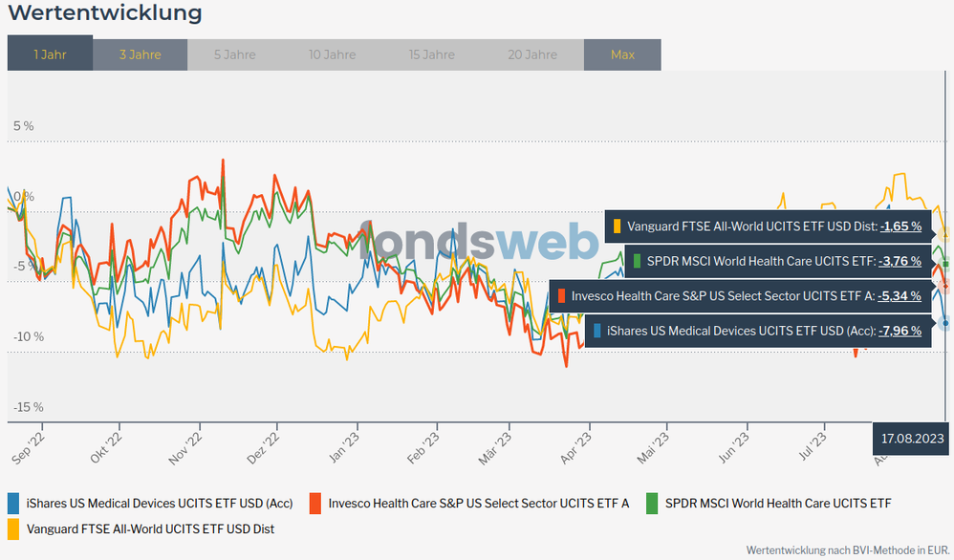Click the Invesco -5,34 % tooltip value
The height and width of the screenshot is (560, 954).
900,296
